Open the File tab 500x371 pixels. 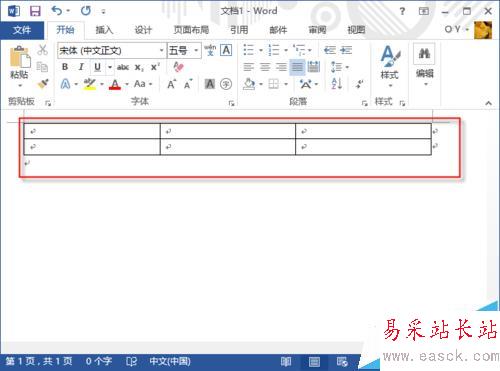point(22,30)
